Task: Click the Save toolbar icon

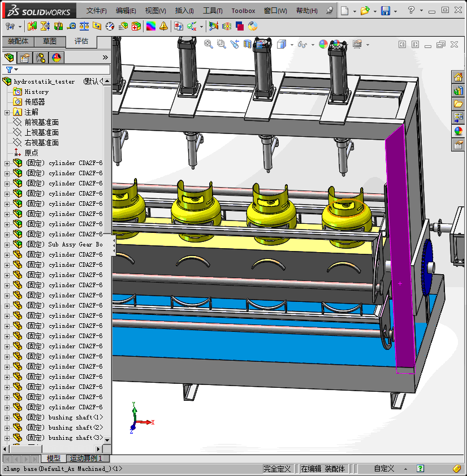Action: point(385,11)
